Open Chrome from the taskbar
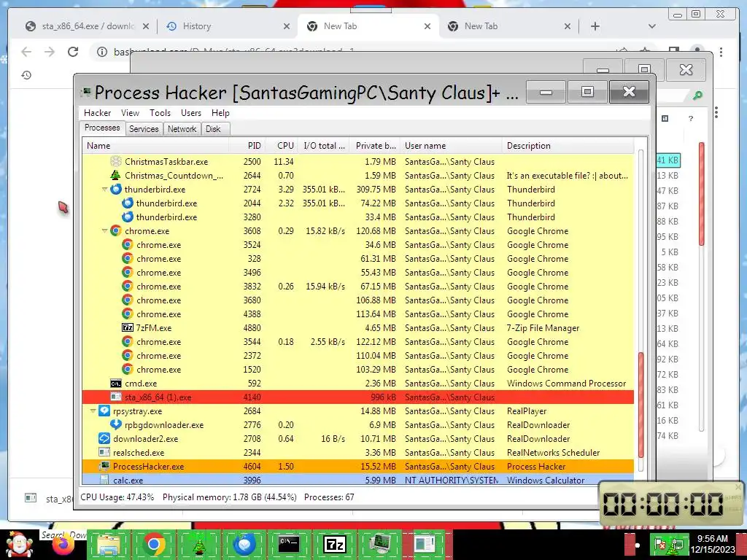The height and width of the screenshot is (560, 747). (153, 544)
